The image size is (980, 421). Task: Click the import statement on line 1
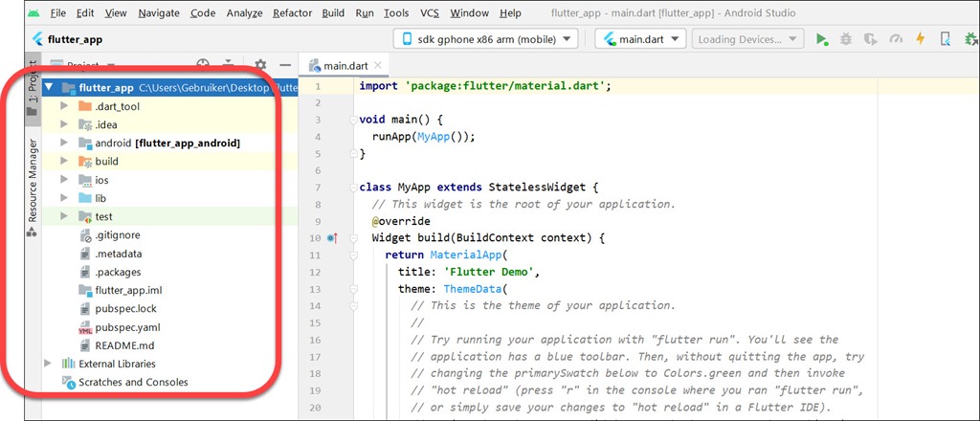pos(484,86)
